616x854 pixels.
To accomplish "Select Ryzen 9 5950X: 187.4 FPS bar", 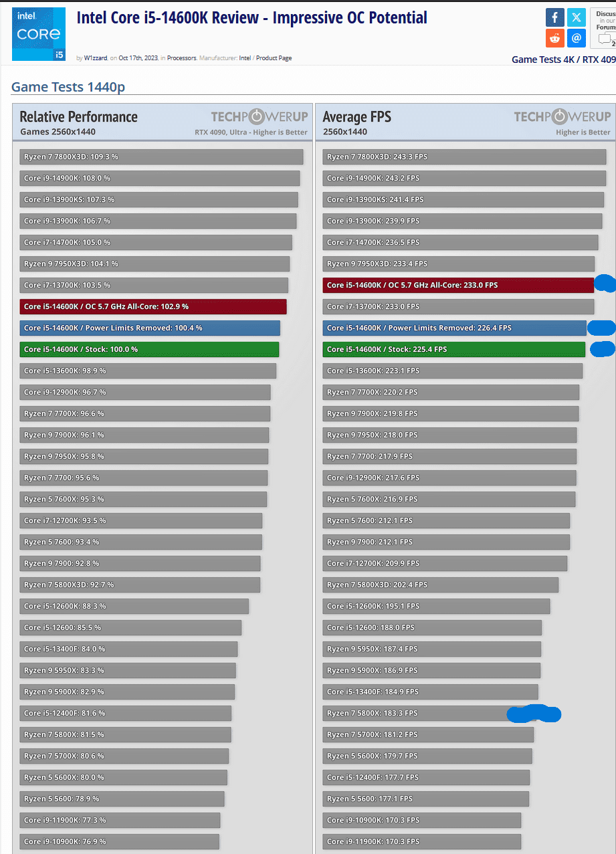I will [432, 649].
